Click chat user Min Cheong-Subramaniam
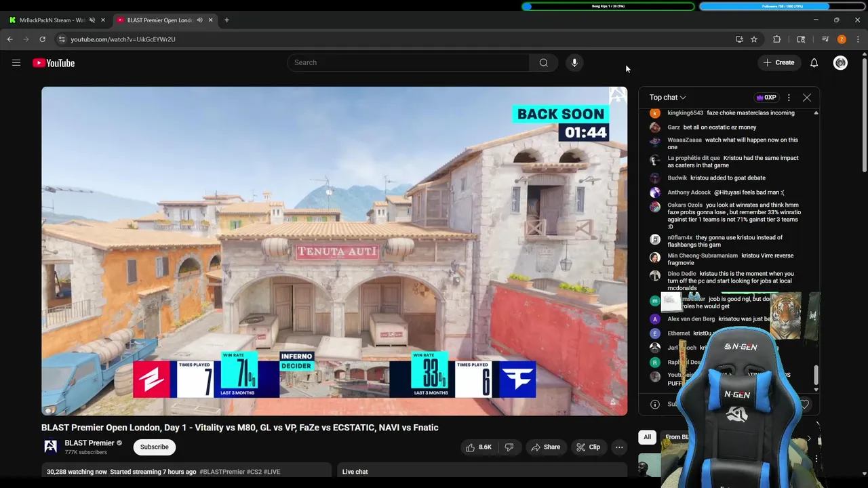The image size is (868, 488). [x=703, y=256]
